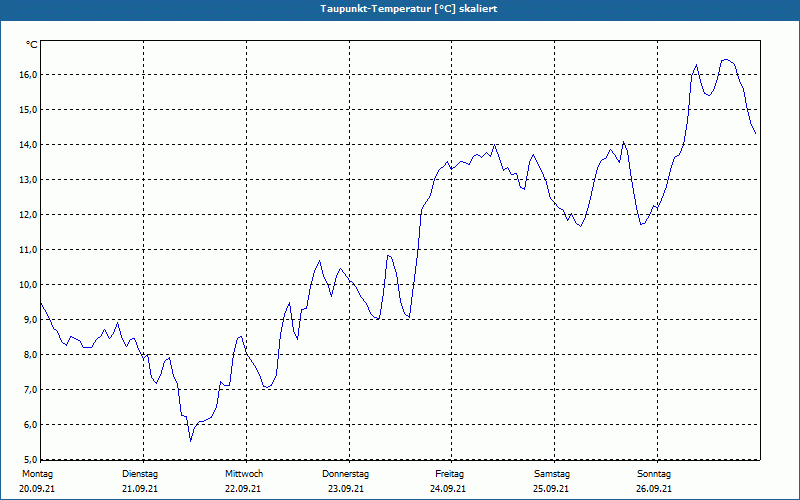
Task: Select the 7,0 y-axis value
Action: (31, 389)
